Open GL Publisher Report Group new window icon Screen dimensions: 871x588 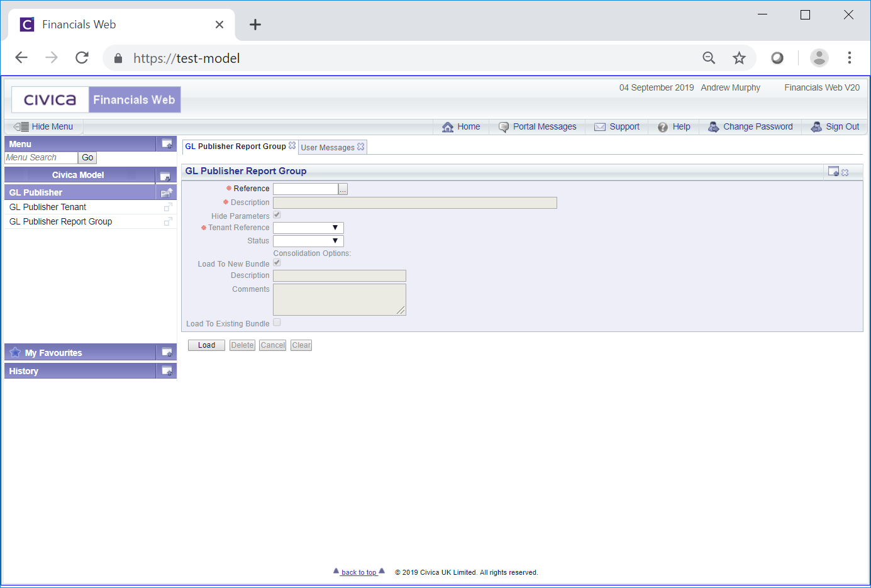click(168, 221)
